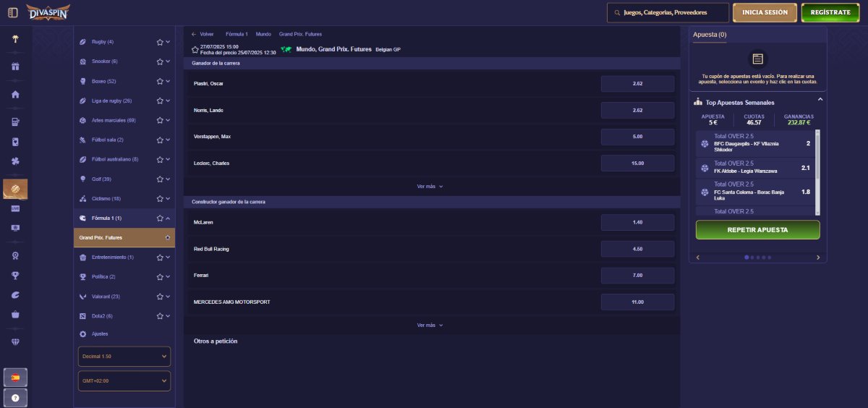Favorite the Belgian GP event star
Viewport: 868px width, 408px height.
pyautogui.click(x=195, y=49)
